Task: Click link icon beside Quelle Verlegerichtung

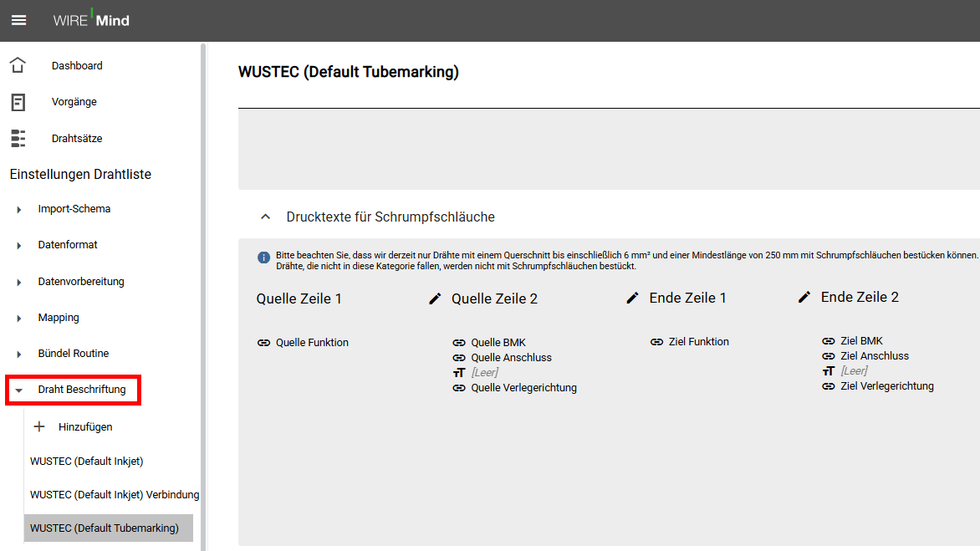Action: (459, 387)
